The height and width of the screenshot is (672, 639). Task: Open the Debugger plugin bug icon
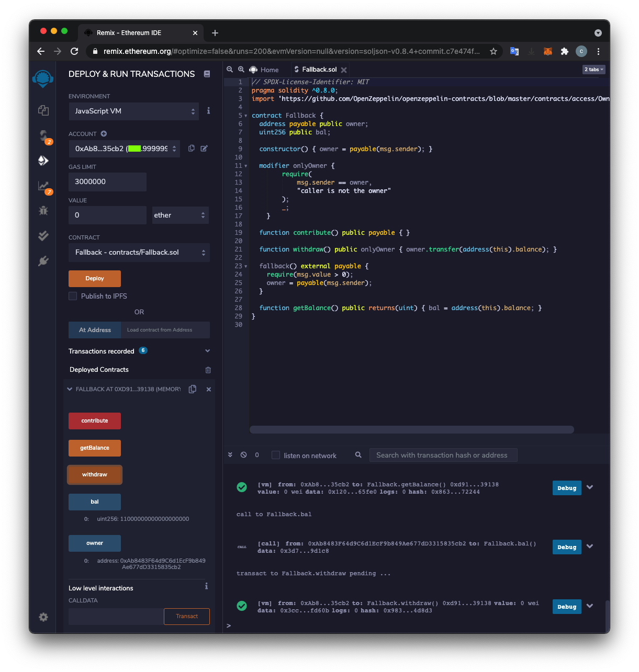tap(43, 211)
